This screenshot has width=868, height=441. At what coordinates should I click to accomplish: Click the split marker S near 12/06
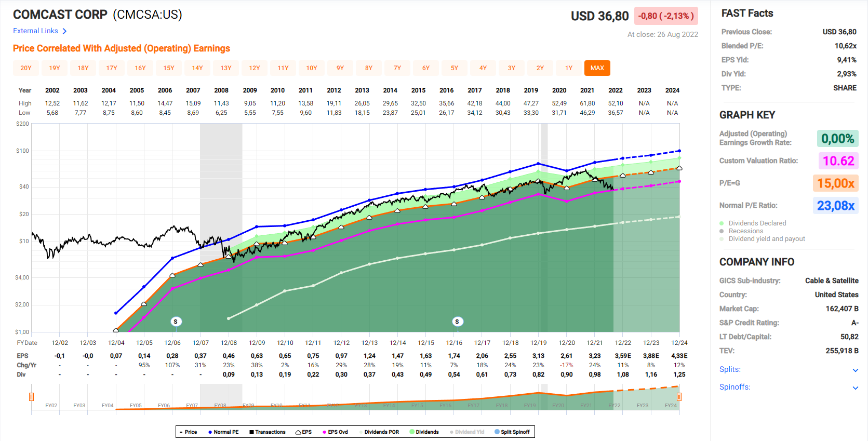[176, 322]
